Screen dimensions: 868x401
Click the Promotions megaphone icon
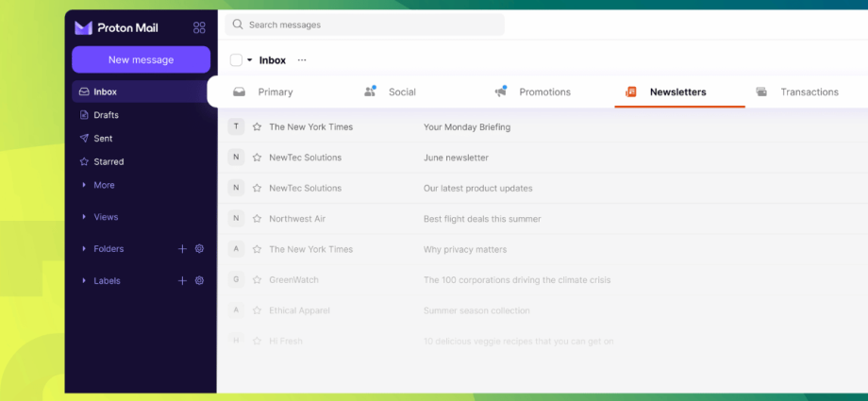[x=500, y=92]
